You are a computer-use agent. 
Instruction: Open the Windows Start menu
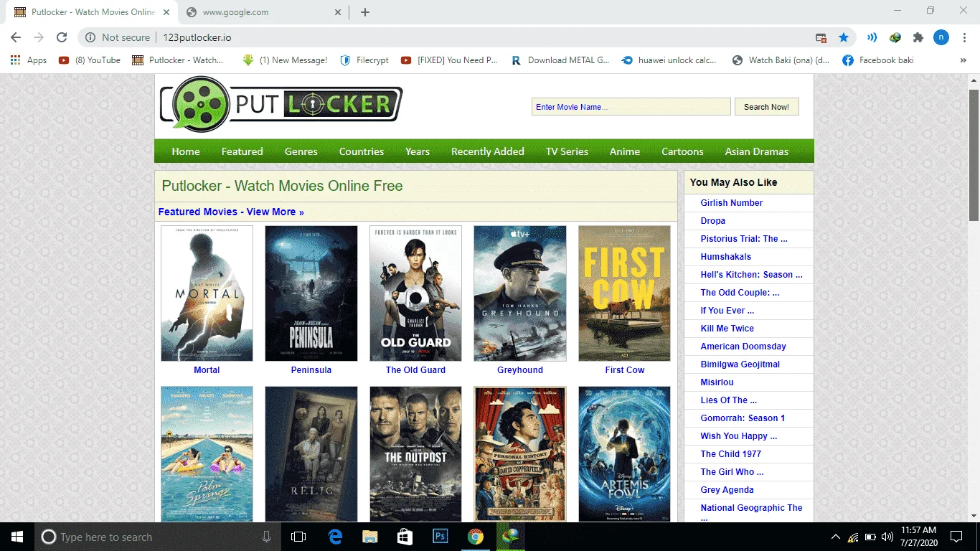coord(17,537)
